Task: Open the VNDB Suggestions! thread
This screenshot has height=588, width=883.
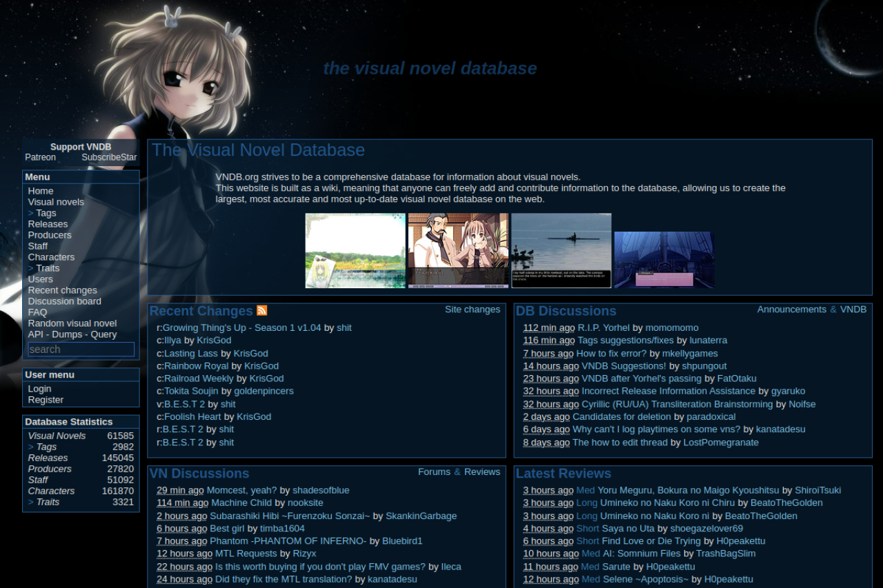Action: pyautogui.click(x=624, y=366)
